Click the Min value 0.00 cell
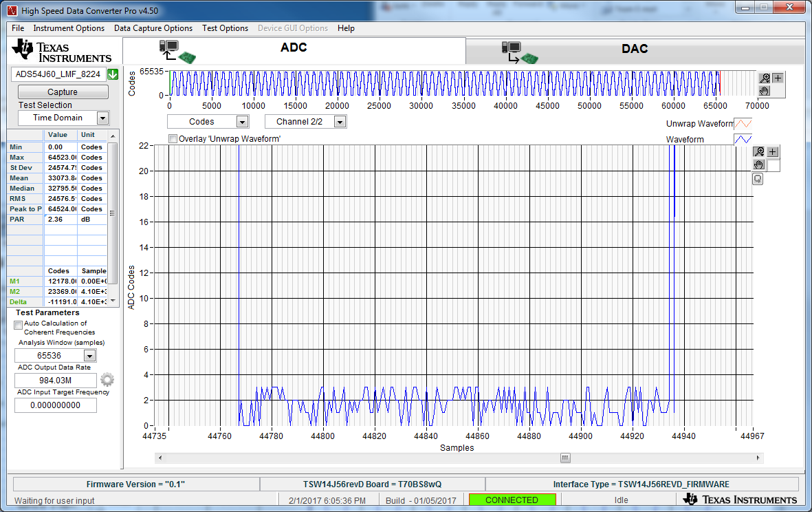The image size is (812, 512). click(61, 147)
